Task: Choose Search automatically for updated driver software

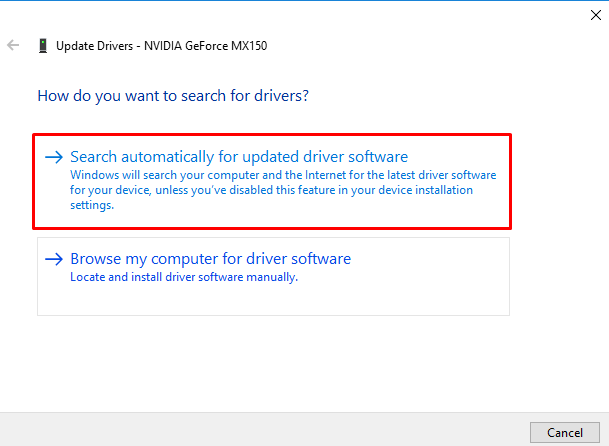Action: (x=239, y=157)
